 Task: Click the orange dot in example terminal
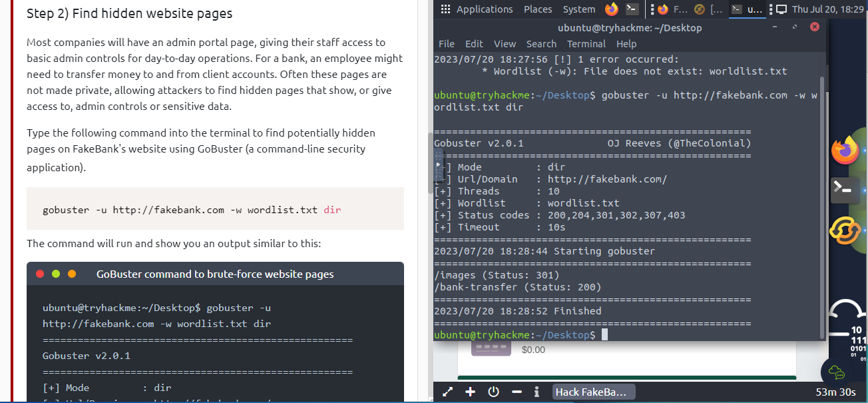click(72, 274)
